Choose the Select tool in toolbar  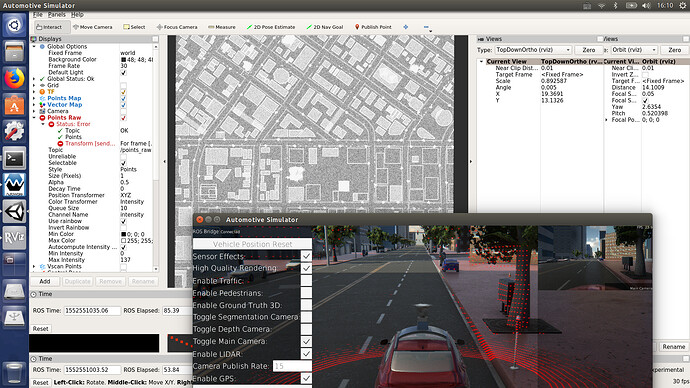pos(134,27)
